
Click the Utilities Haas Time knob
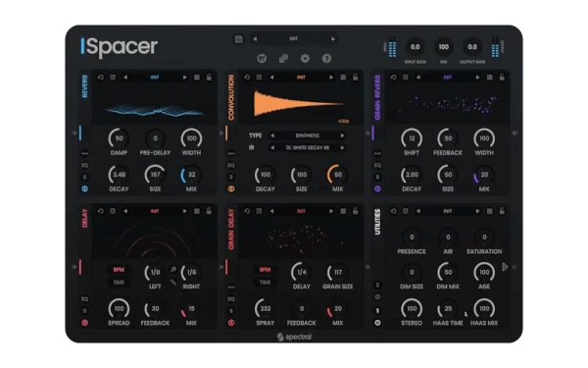coord(448,308)
